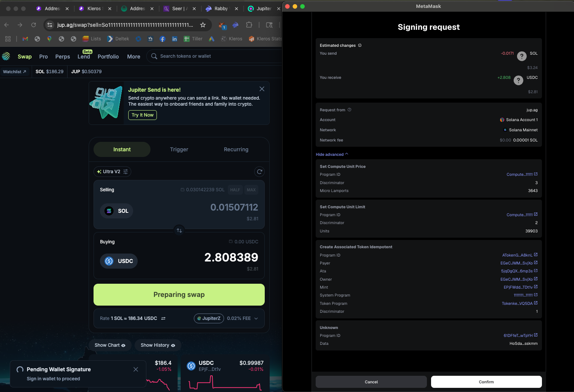This screenshot has height=392, width=574.
Task: Open the Pro navigation item
Action: [43, 57]
